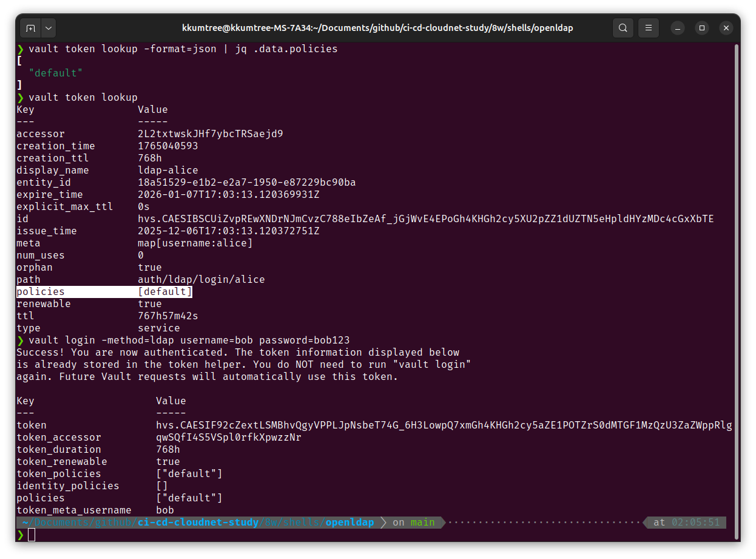Click the prompt clock time 02:05:51
Screen dimensions: 756x559
[x=696, y=522]
